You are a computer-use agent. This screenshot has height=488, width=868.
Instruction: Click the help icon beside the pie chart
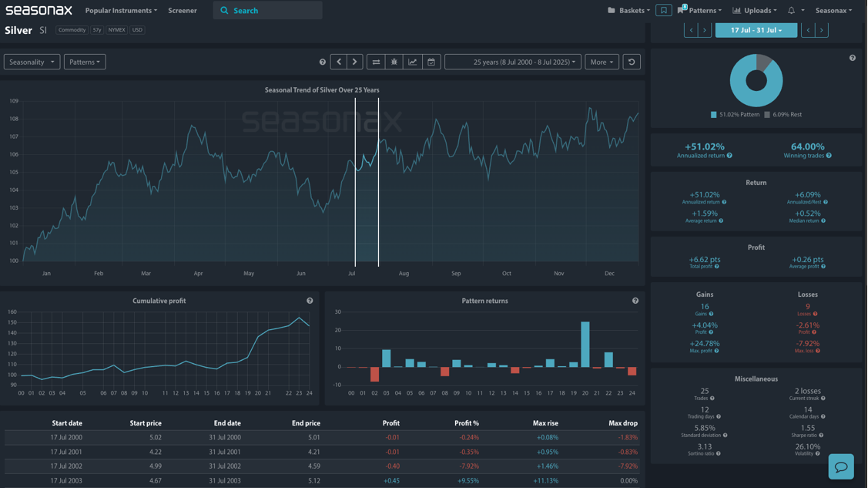[x=853, y=58]
